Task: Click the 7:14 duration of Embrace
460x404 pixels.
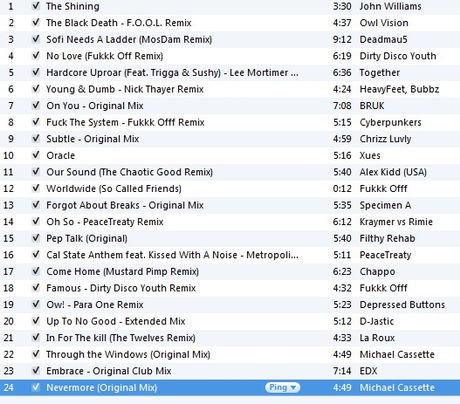Action: point(342,371)
